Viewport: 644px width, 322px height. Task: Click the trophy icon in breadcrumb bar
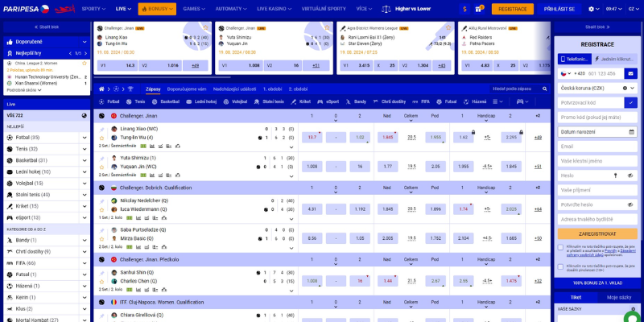coord(130,89)
